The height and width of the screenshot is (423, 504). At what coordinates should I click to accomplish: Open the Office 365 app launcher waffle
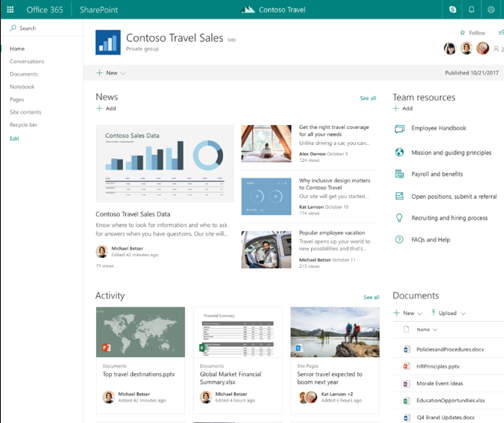(x=10, y=9)
